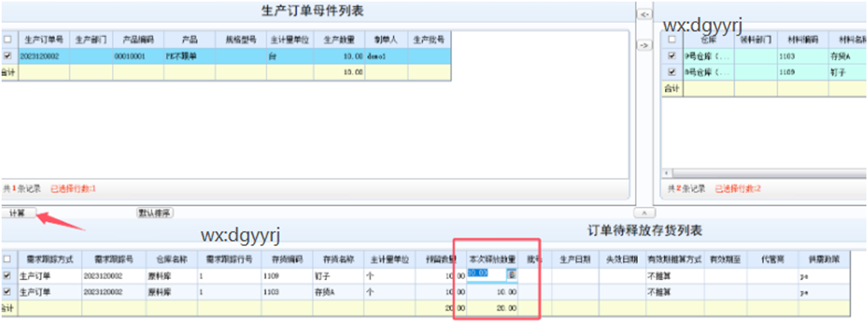Screen dimensions: 868x329
Task: Open the picker icon in 本次释放数量 cell
Action: [x=513, y=274]
